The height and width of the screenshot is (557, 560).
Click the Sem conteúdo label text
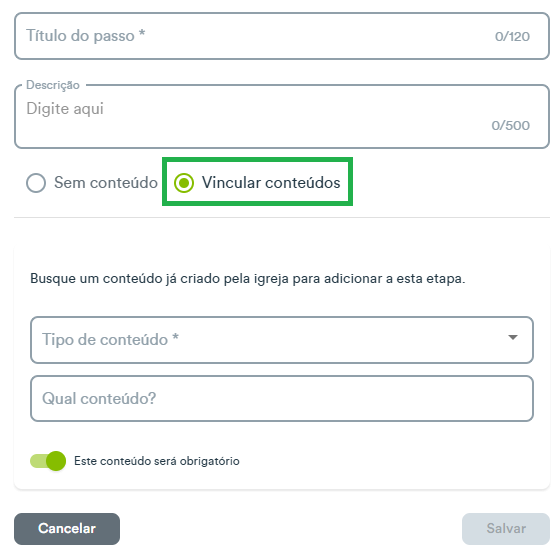coord(106,183)
